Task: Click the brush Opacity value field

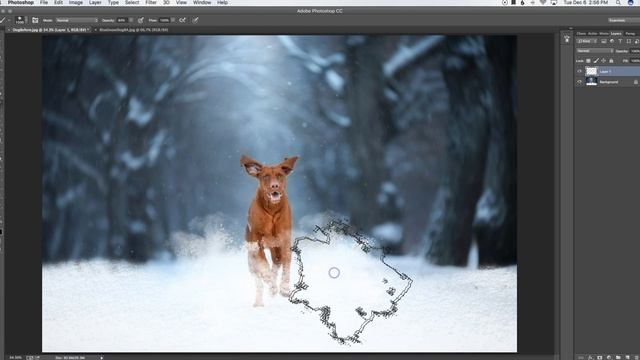Action: pos(122,20)
